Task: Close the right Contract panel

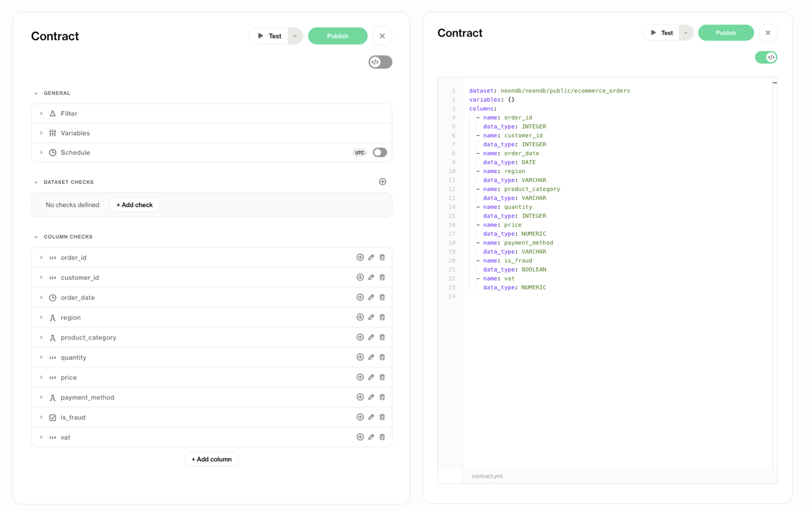Action: [x=768, y=33]
